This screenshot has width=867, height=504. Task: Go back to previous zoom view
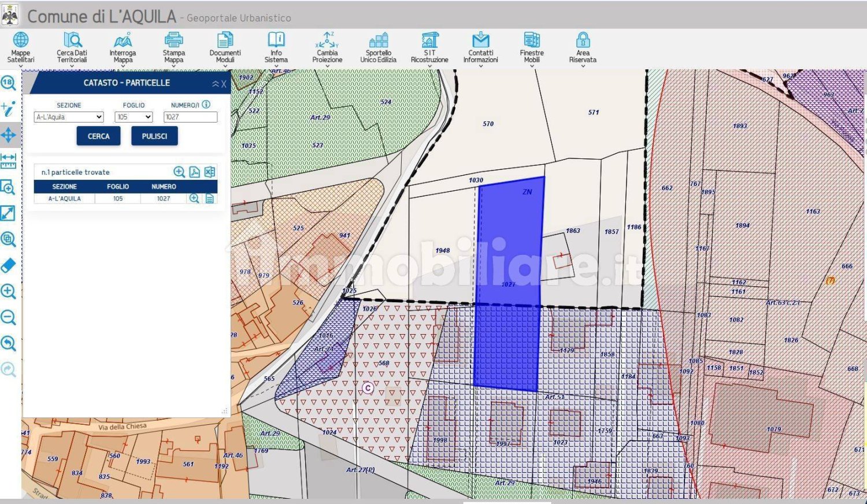coord(8,343)
